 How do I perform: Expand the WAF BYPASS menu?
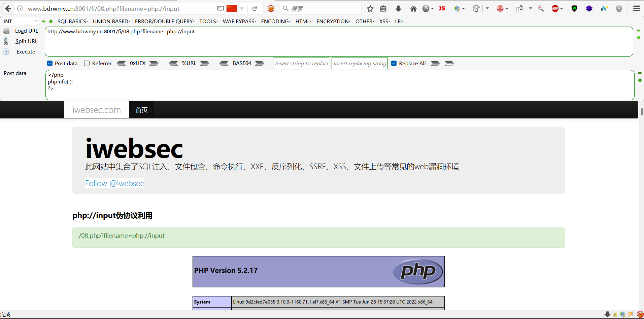[x=240, y=21]
